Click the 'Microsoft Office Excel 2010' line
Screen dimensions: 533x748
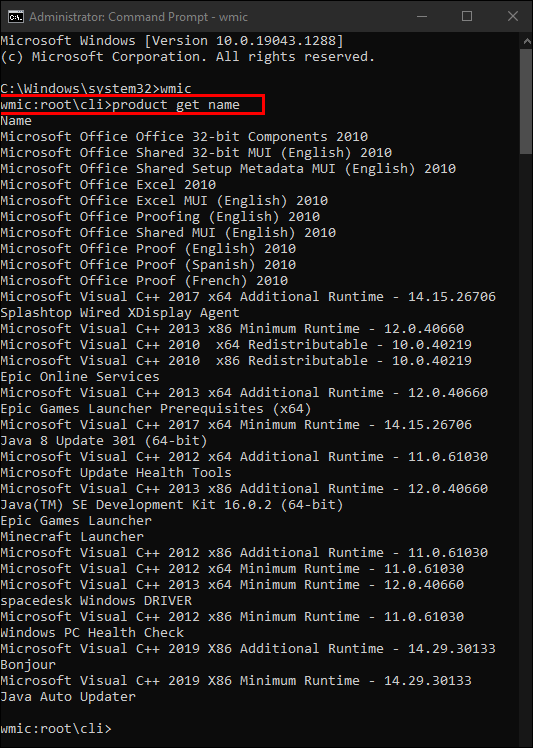click(108, 185)
